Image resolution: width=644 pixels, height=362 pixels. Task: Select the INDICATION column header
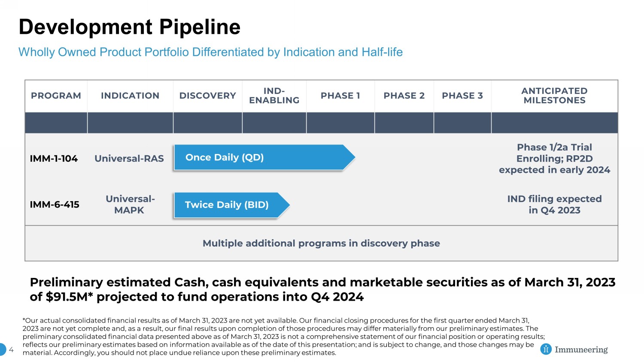(x=130, y=96)
